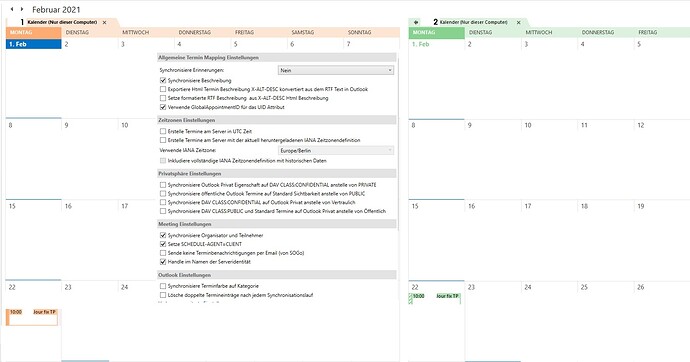Click Allgemeine Termin Mapping Einstellungen header
Screen dimensions: 690x362
click(x=277, y=58)
